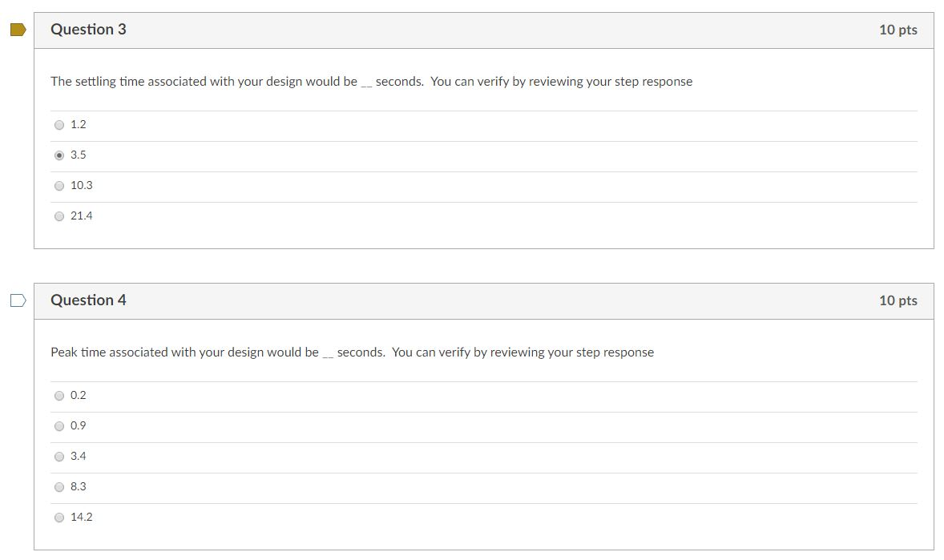The image size is (944, 560).
Task: Click the answer label text 0.9
Action: [x=79, y=425]
